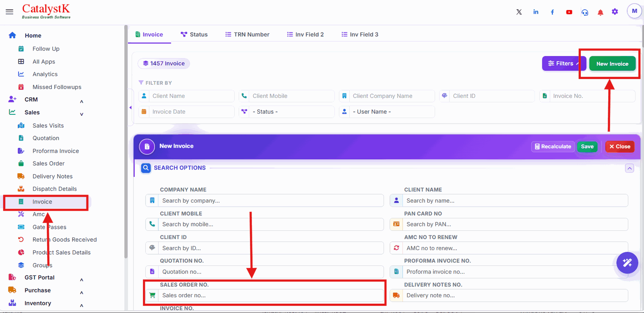This screenshot has width=644, height=313.
Task: Collapse the Sales section chevron
Action: 82,114
